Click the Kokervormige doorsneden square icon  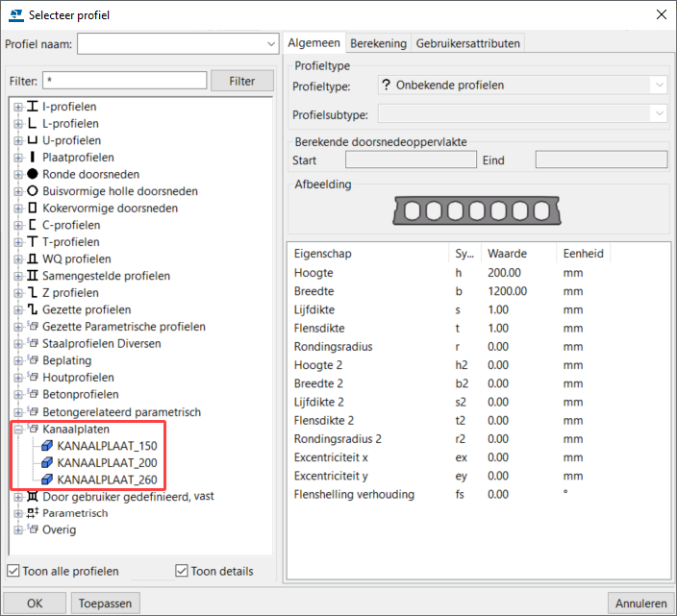[33, 208]
